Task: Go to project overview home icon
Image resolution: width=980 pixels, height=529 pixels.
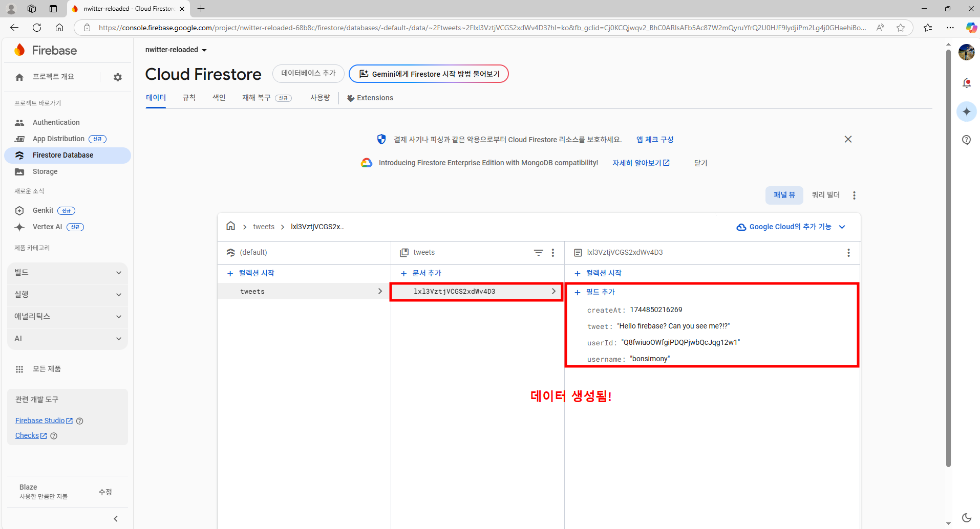Action: point(19,77)
